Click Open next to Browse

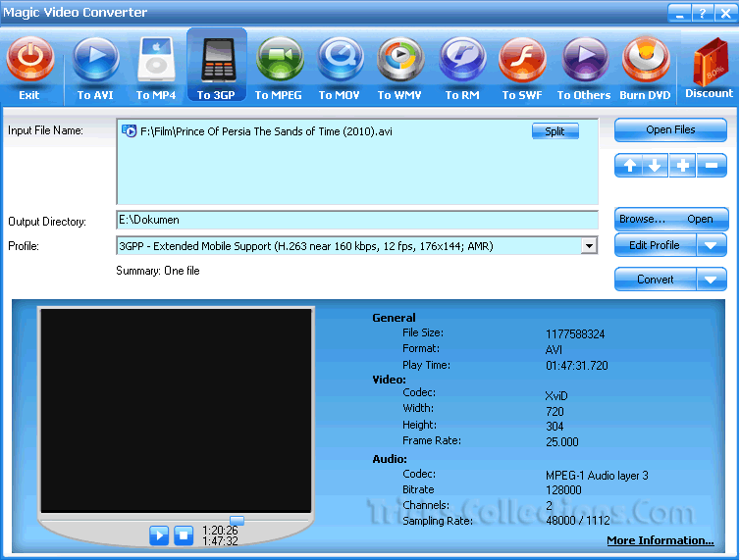[x=700, y=220]
